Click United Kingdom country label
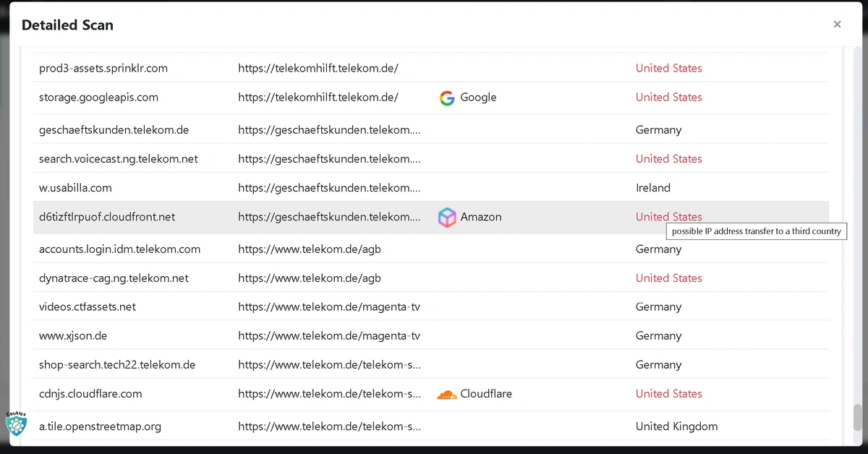The height and width of the screenshot is (454, 868). coord(676,427)
